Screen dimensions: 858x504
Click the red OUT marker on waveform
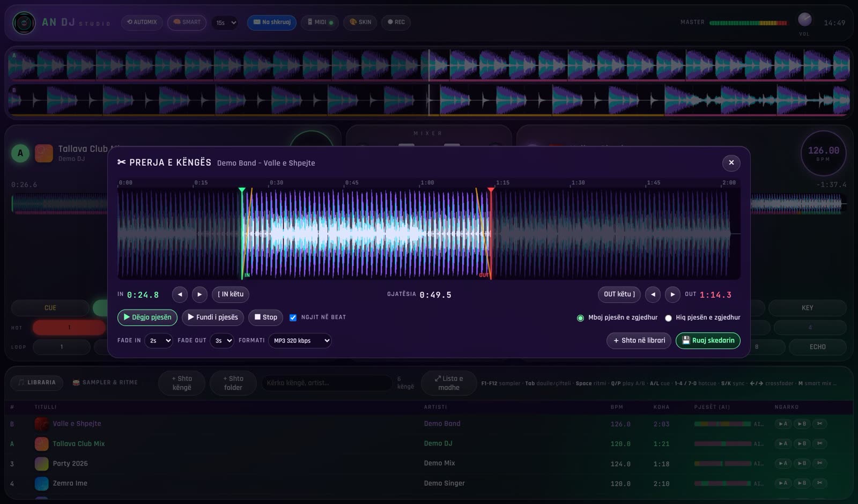491,190
